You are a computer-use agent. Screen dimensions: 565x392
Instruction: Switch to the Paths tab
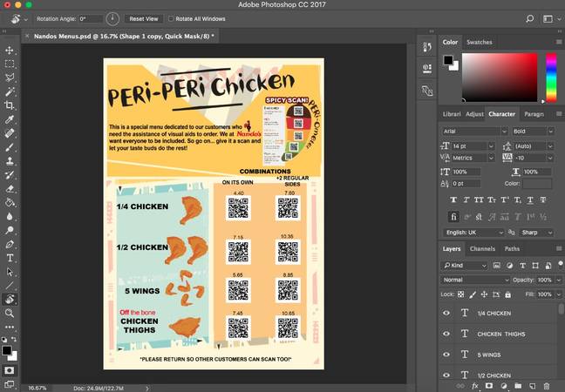click(x=512, y=249)
